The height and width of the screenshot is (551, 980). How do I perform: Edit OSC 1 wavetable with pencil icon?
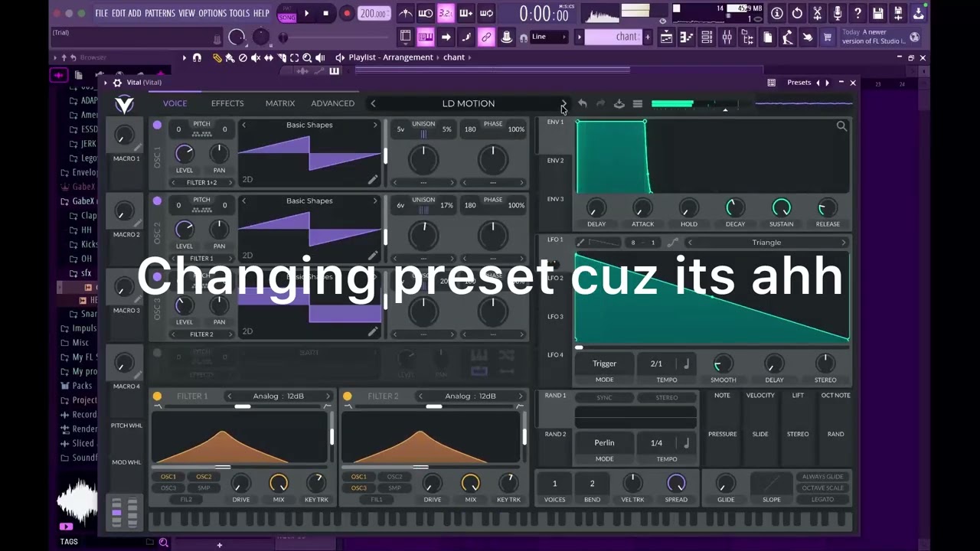pos(372,179)
